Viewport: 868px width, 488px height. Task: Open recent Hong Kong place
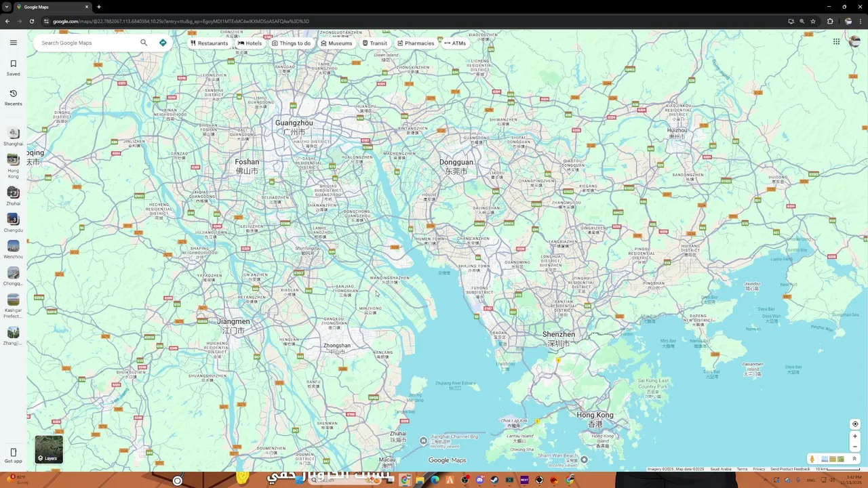(x=13, y=165)
